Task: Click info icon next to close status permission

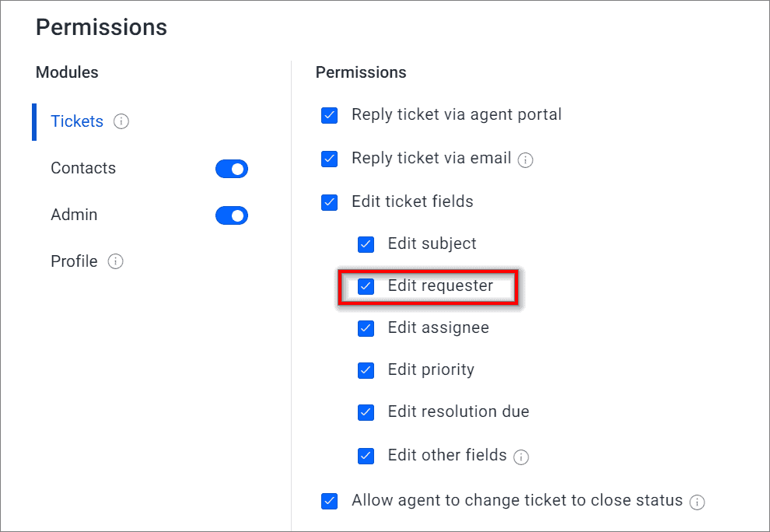Action: click(698, 502)
